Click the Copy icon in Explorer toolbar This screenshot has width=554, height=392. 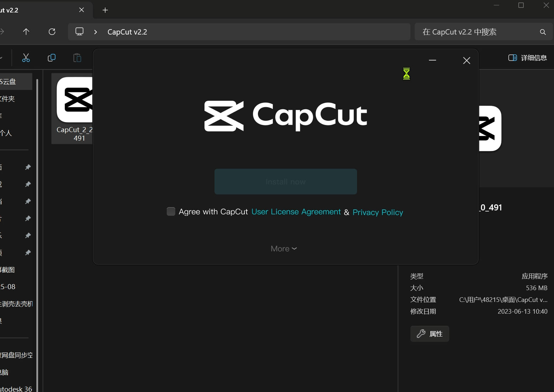(52, 58)
